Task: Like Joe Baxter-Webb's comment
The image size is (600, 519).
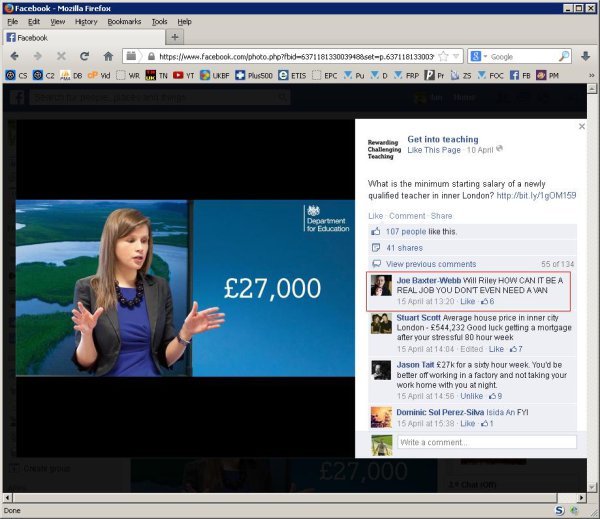Action: coord(467,301)
